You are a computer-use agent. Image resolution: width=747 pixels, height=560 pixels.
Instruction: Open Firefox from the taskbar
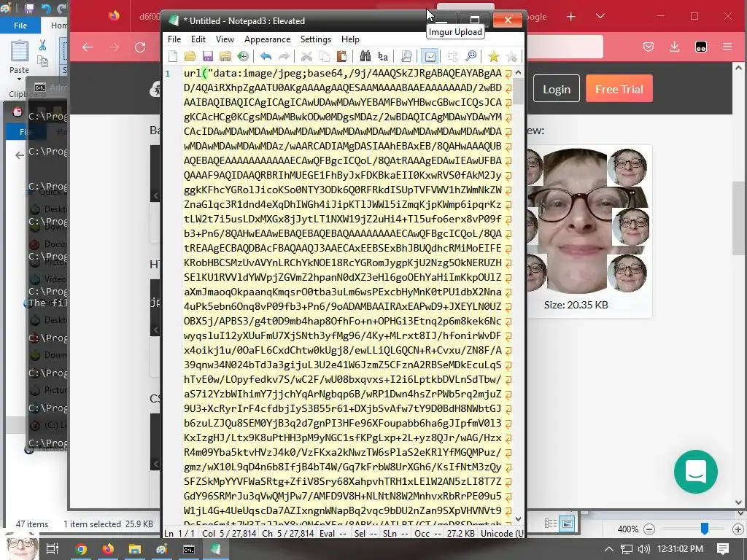108,550
